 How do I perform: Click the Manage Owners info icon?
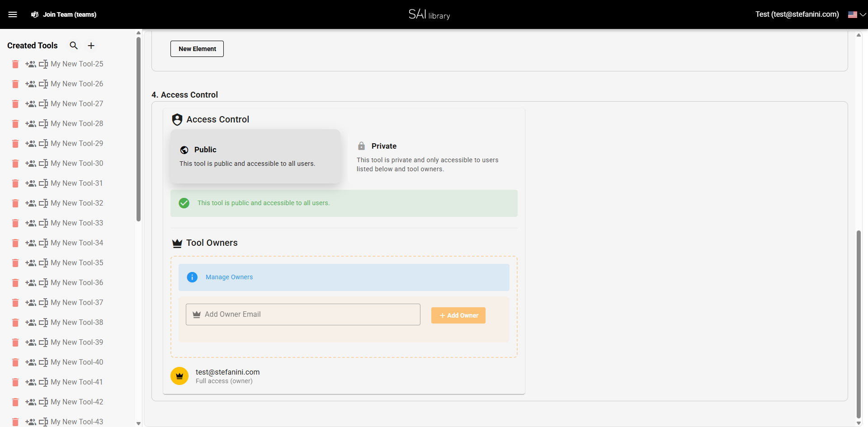point(193,277)
